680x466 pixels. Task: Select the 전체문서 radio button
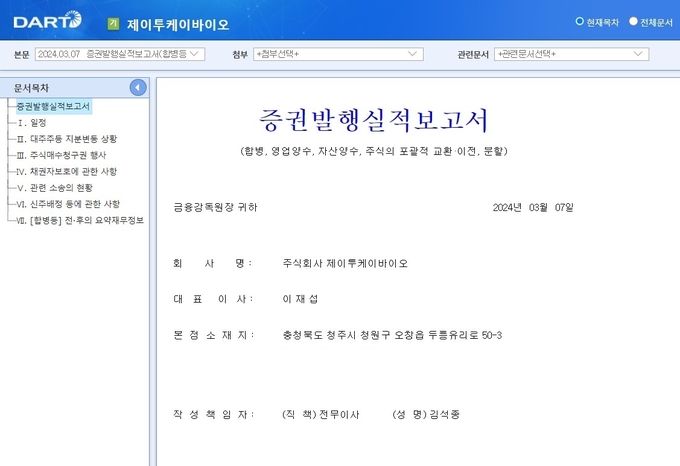tap(633, 21)
